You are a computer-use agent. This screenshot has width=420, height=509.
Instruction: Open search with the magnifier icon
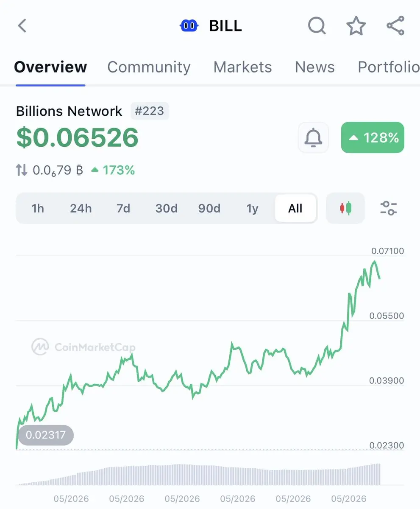pyautogui.click(x=317, y=26)
